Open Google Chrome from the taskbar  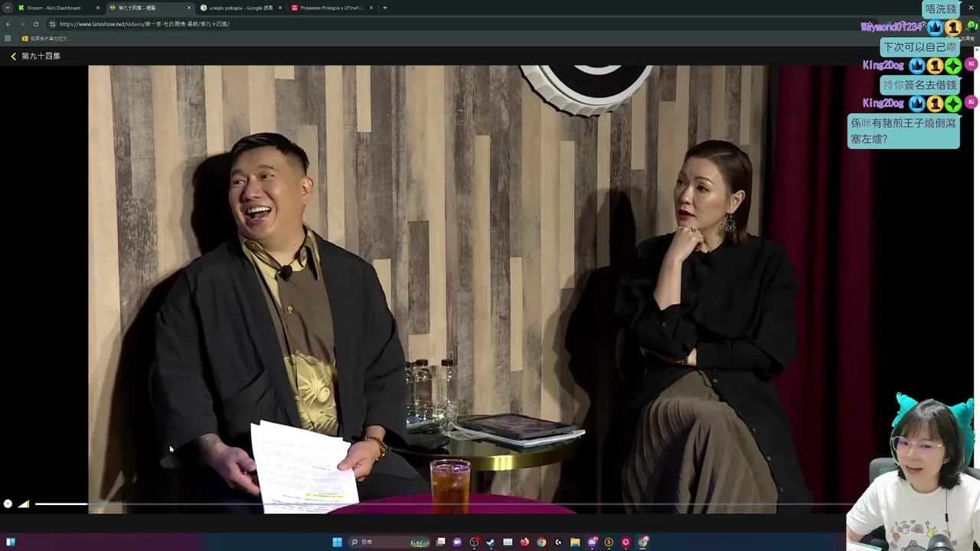coord(541,542)
